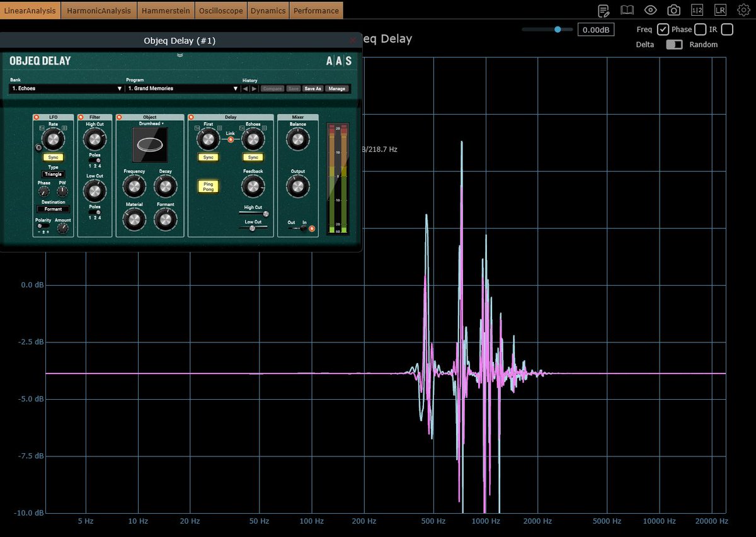Click the LFO Amount knob

62,229
